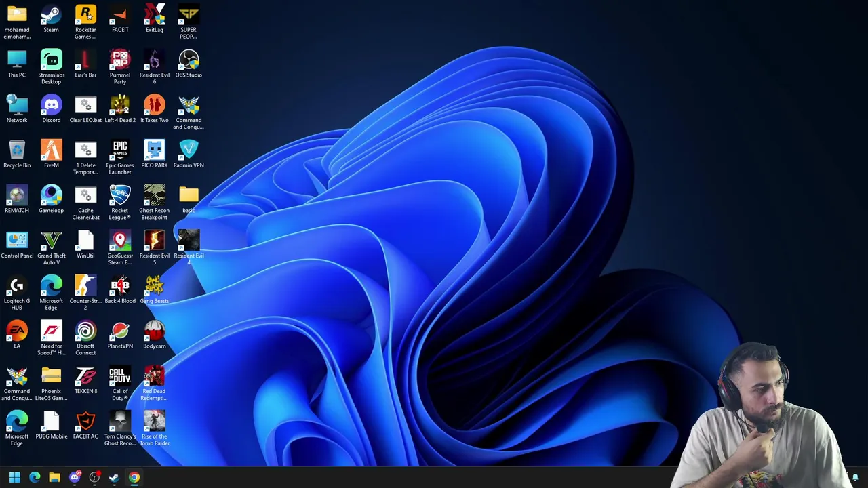This screenshot has height=488, width=868.
Task: Launch Call of Duty
Action: [x=120, y=382]
